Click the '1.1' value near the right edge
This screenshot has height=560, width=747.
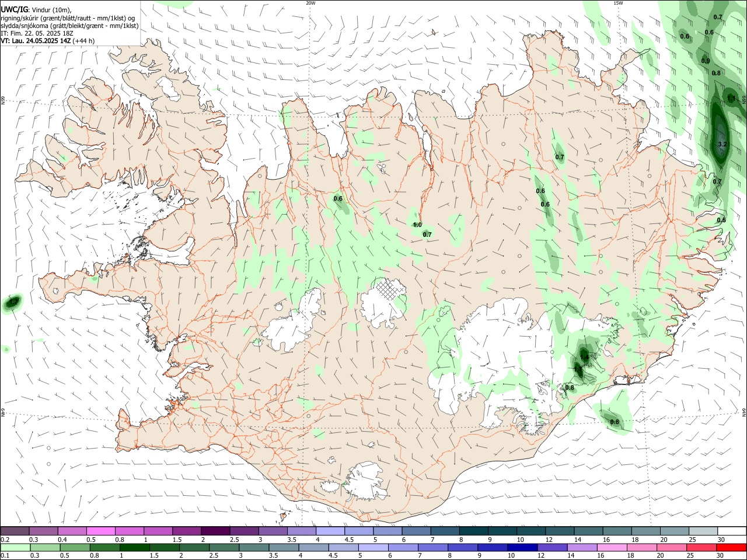731,99
